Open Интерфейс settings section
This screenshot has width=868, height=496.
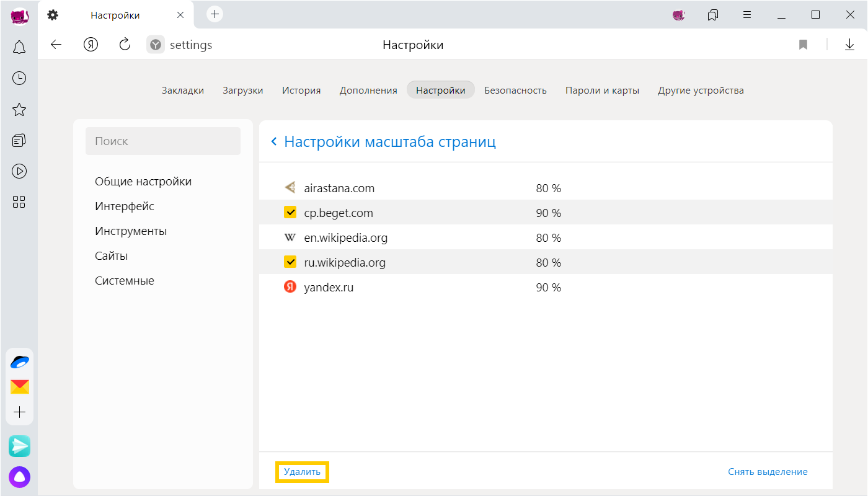tap(125, 206)
